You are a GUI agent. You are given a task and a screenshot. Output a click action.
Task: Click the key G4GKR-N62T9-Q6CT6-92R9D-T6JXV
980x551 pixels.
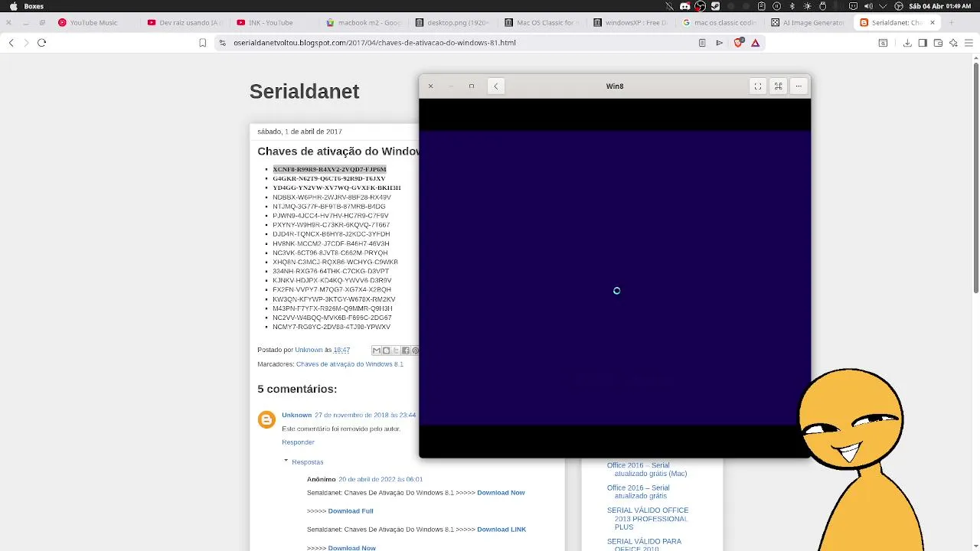[x=329, y=178]
